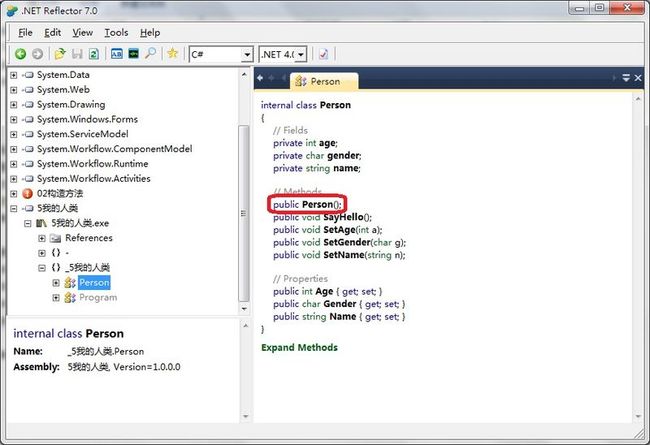Image resolution: width=650 pixels, height=445 pixels.
Task: Click the red error icon beside 02构造方法
Action: [27, 194]
